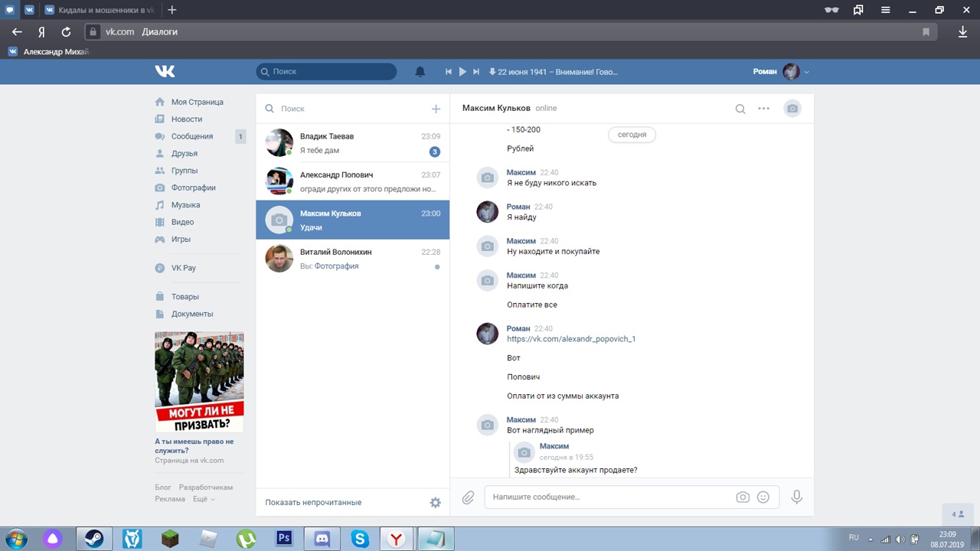Open the alexandr_popovich_1 profile link
Viewport: 980px width, 551px height.
(571, 339)
